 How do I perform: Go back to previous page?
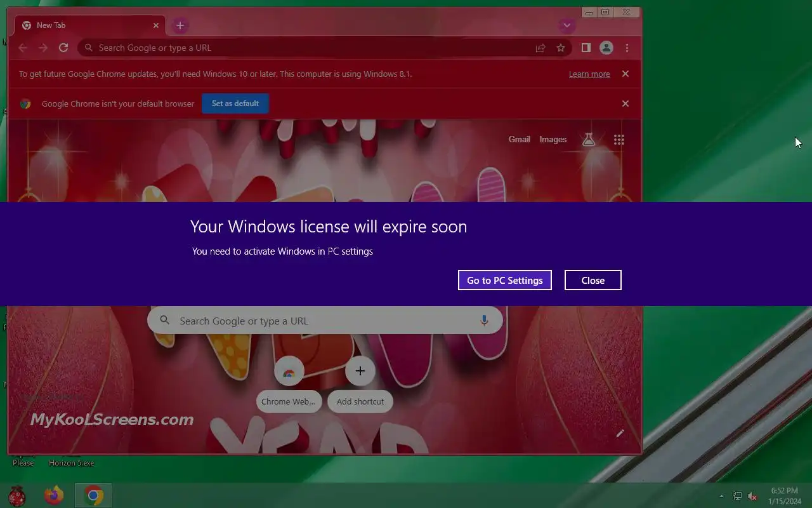tap(23, 48)
